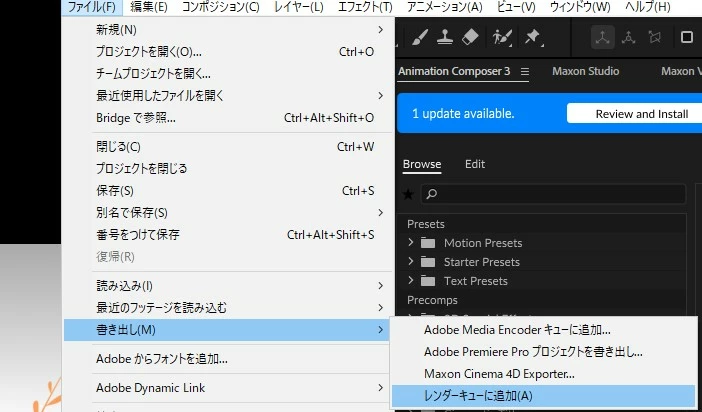Expand Text Presets folder

tap(411, 281)
